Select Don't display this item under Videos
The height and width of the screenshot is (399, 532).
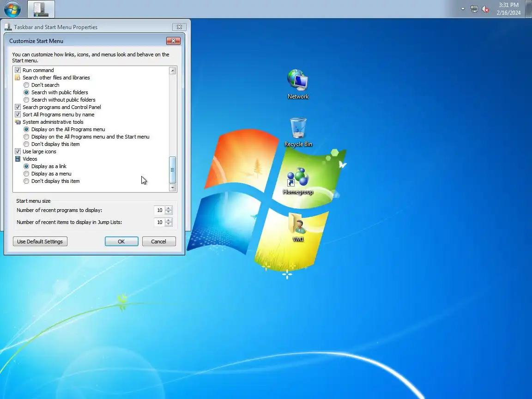26,181
